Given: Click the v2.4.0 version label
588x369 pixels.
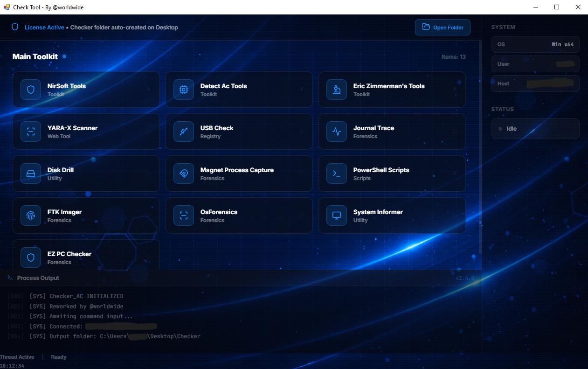Looking at the screenshot, I should coord(465,278).
